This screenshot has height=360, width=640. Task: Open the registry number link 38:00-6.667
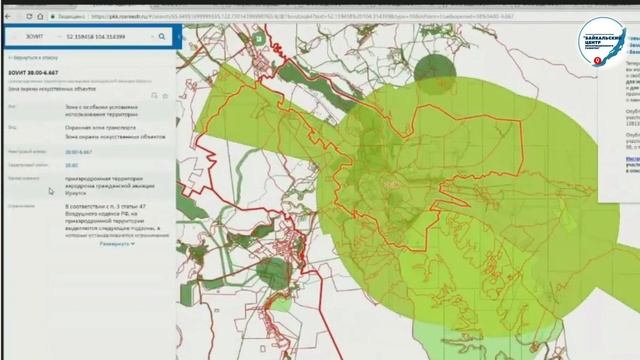coord(78,152)
